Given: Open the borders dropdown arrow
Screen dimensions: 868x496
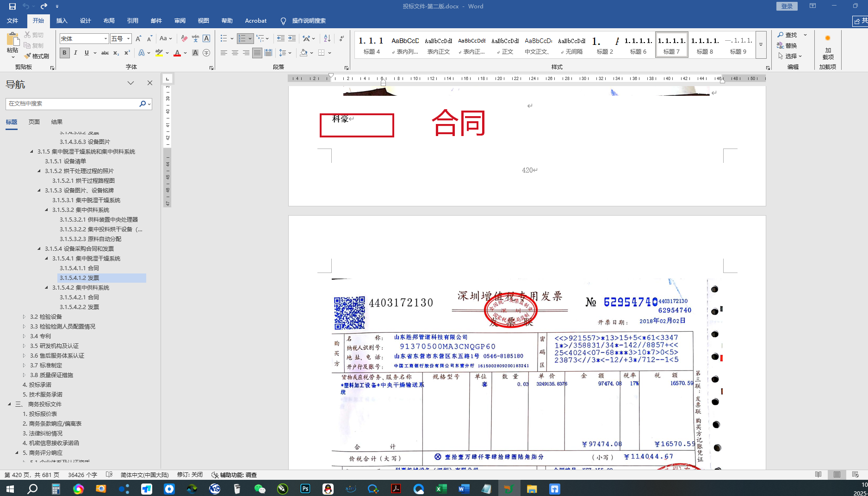Looking at the screenshot, I should click(x=329, y=53).
